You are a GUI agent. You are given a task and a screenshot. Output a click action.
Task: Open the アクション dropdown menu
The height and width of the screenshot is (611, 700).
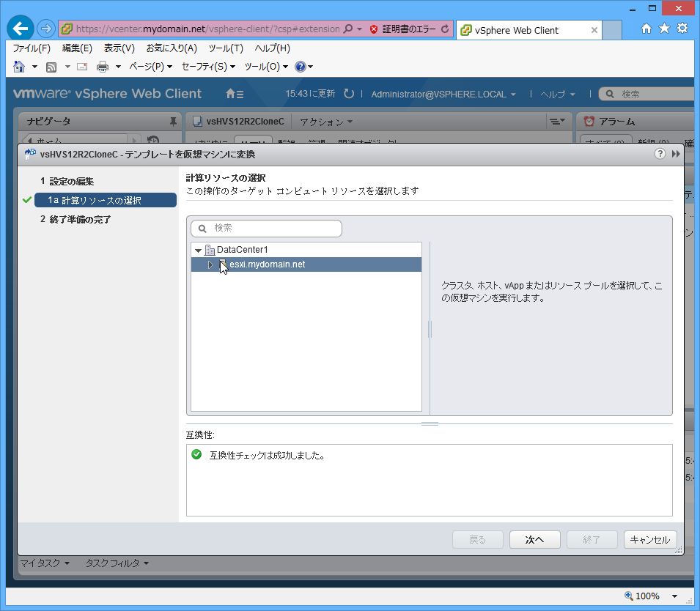(326, 122)
